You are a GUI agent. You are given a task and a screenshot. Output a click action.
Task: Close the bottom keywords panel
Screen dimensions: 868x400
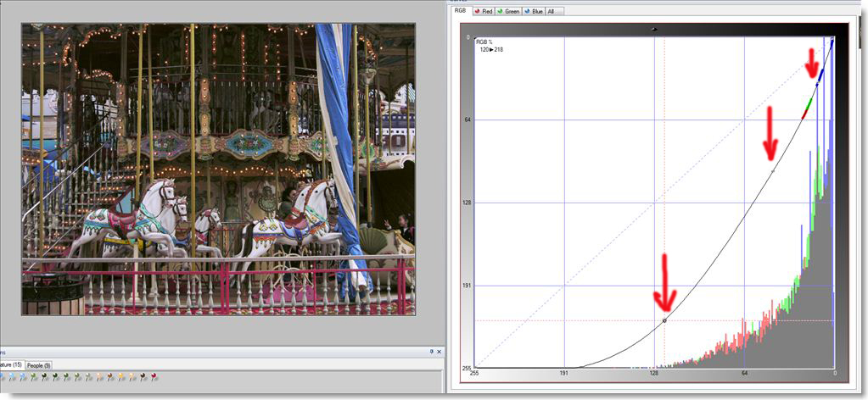tap(440, 351)
